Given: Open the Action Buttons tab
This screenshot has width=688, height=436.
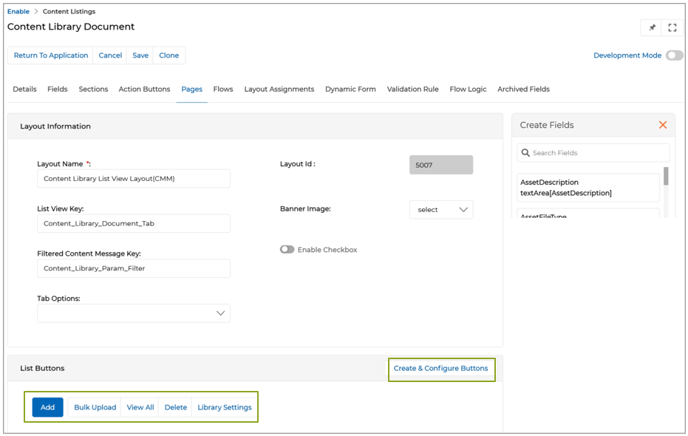Looking at the screenshot, I should (144, 89).
